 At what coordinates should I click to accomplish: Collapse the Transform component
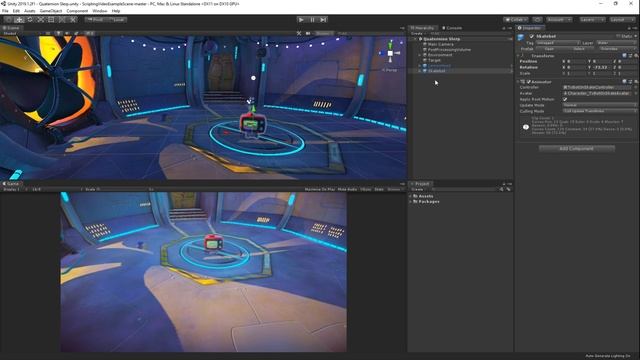click(519, 56)
